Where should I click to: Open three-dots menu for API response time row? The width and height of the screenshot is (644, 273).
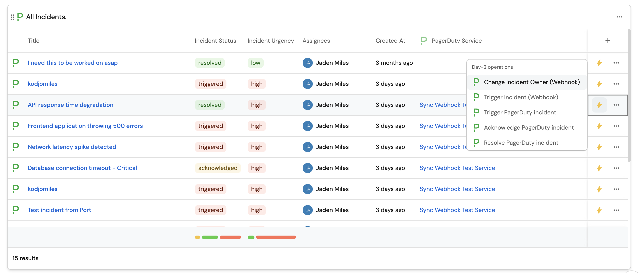[616, 105]
